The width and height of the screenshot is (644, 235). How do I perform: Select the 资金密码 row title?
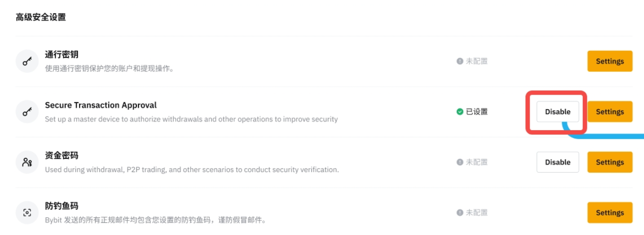pos(62,156)
